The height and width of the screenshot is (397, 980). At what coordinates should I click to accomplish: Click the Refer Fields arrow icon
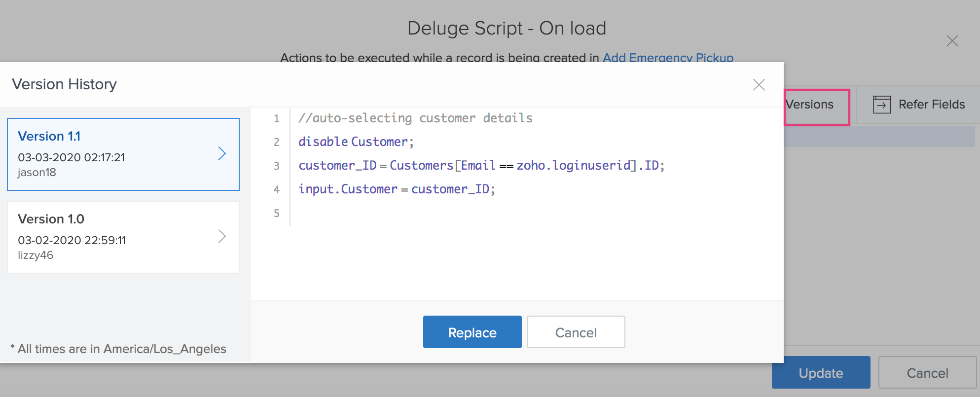(x=881, y=105)
